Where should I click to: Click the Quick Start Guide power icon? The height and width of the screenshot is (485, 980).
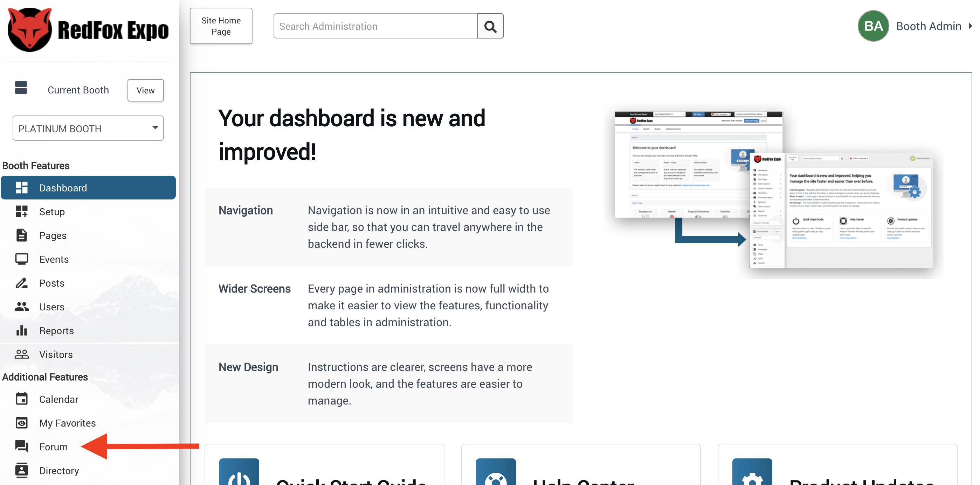(x=239, y=472)
